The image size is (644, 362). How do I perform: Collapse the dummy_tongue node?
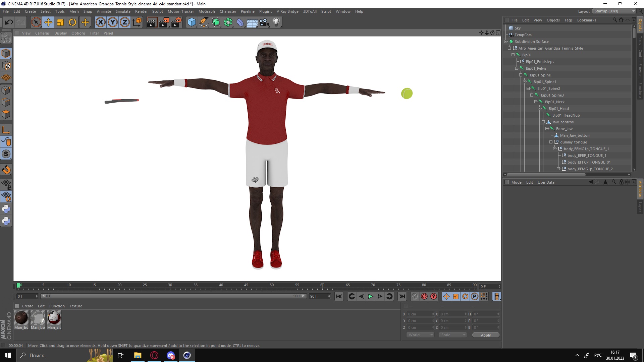pos(551,142)
